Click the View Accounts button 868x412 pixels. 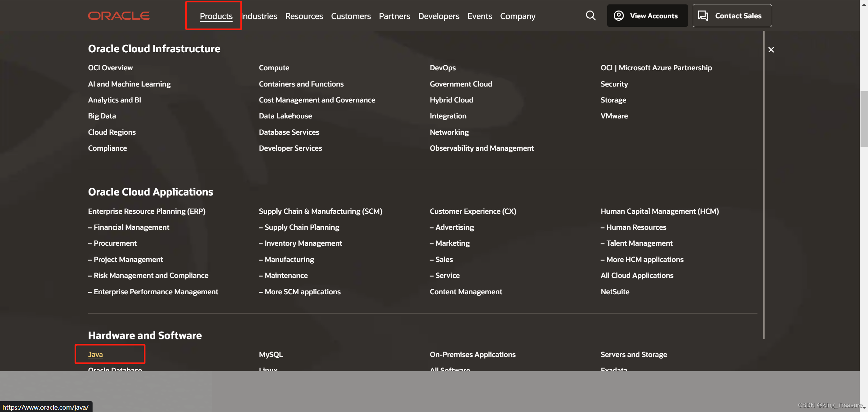(647, 16)
